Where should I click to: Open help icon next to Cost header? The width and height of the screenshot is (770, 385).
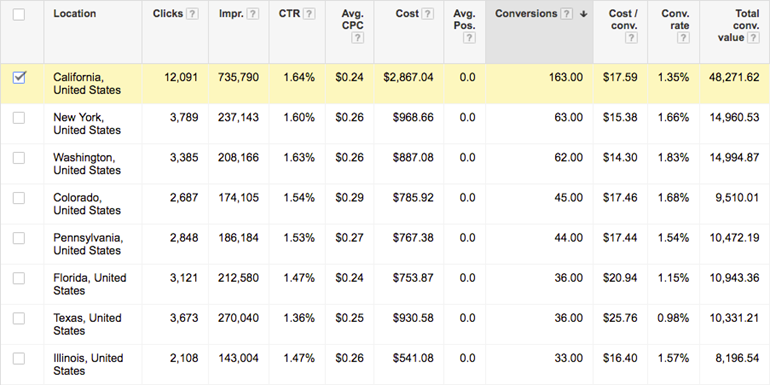(x=428, y=14)
